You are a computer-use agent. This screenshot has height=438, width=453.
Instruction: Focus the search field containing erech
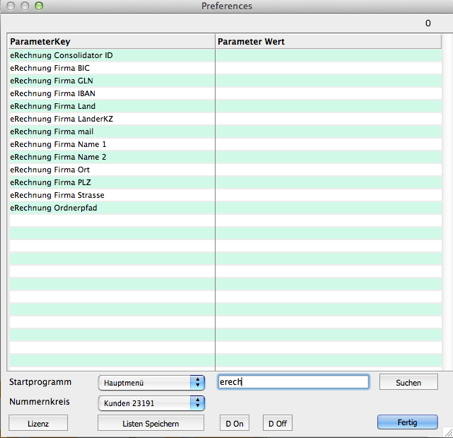point(293,382)
